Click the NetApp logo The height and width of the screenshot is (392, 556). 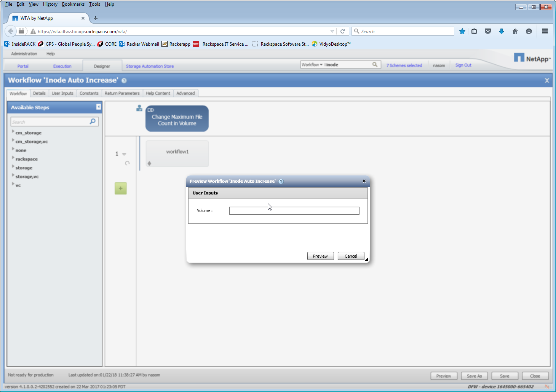(532, 58)
